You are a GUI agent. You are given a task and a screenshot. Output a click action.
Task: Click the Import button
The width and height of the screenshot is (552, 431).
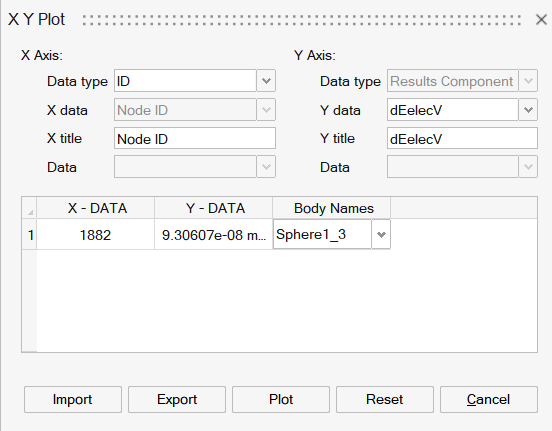pos(73,399)
